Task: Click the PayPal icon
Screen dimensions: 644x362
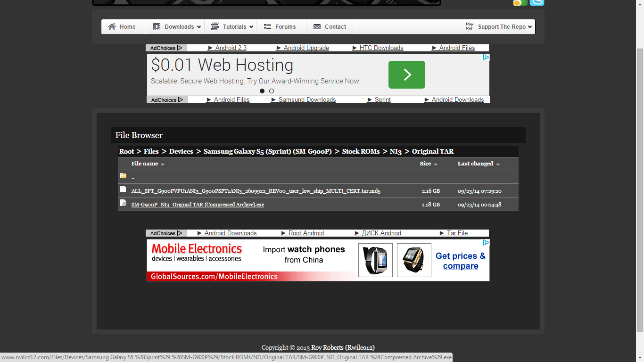Action: [x=469, y=26]
